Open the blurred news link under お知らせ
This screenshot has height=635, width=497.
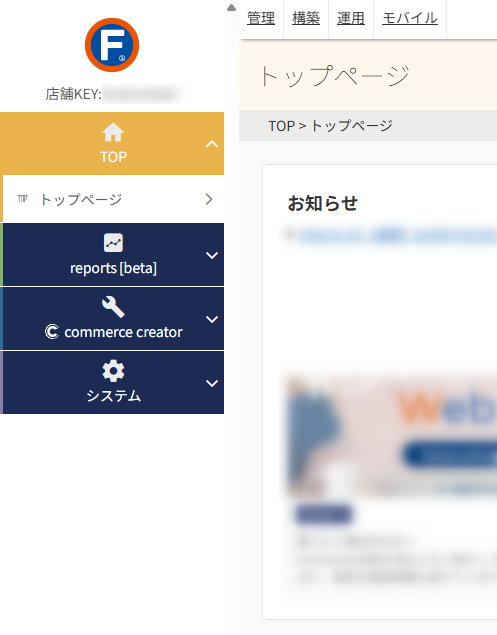[397, 235]
